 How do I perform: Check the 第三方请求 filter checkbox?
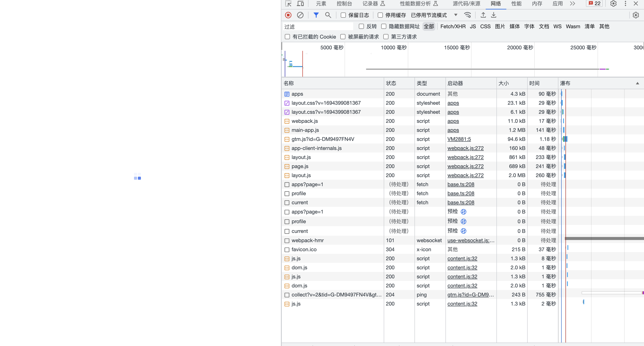[x=386, y=37]
